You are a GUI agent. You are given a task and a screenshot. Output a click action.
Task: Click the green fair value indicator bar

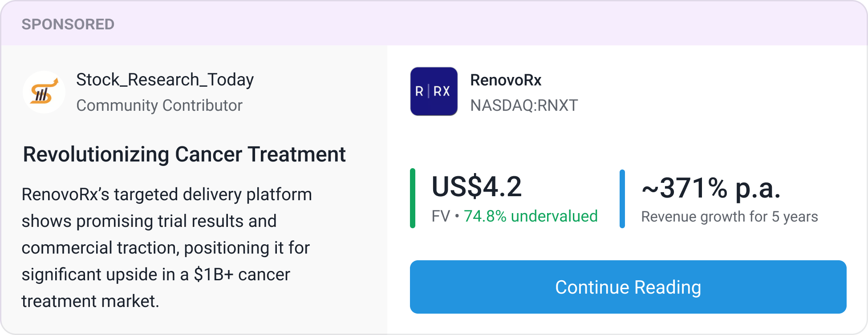tap(413, 198)
